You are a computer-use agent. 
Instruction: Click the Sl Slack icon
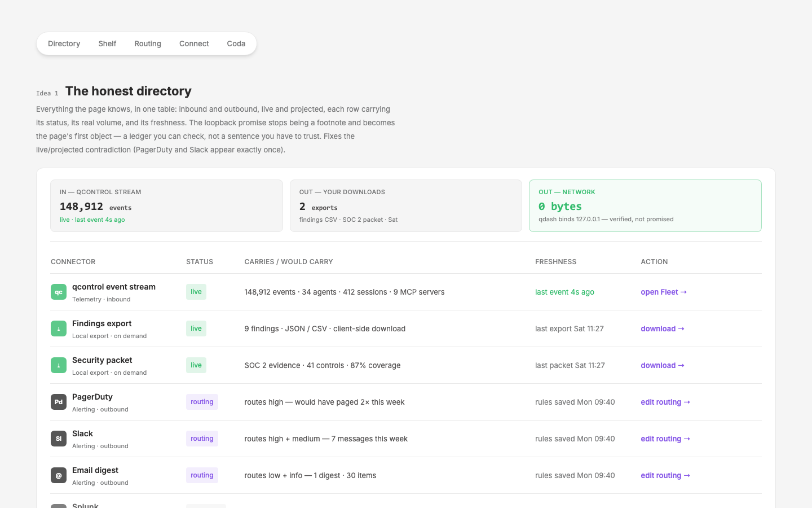59,439
